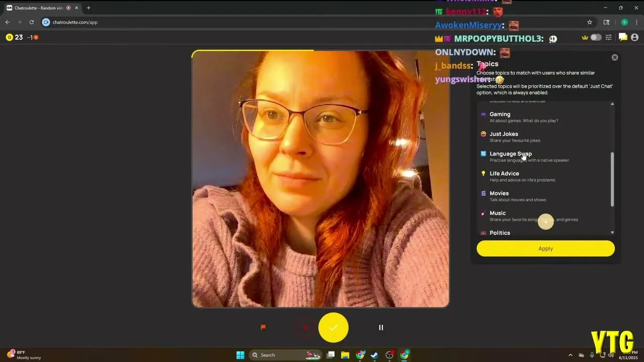This screenshot has height=362, width=644.
Task: Click the partner's video feed
Action: (x=320, y=178)
